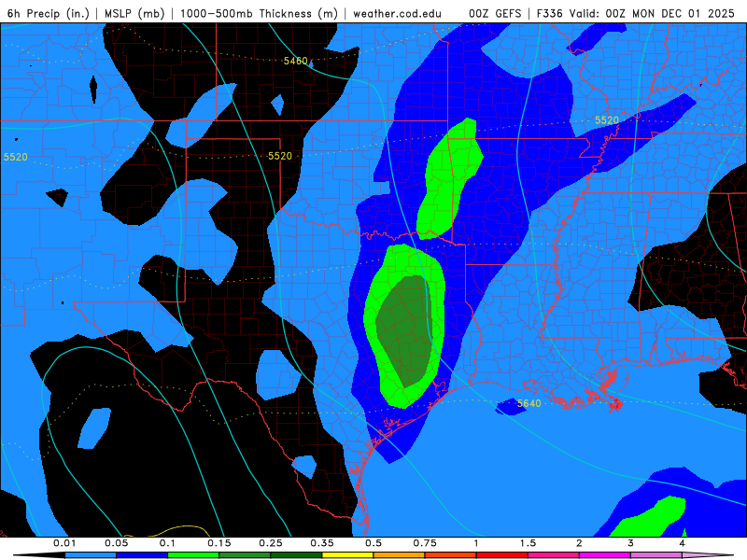Image resolution: width=747 pixels, height=560 pixels.
Task: Click the red 1 inch legend swatch
Action: click(502, 555)
